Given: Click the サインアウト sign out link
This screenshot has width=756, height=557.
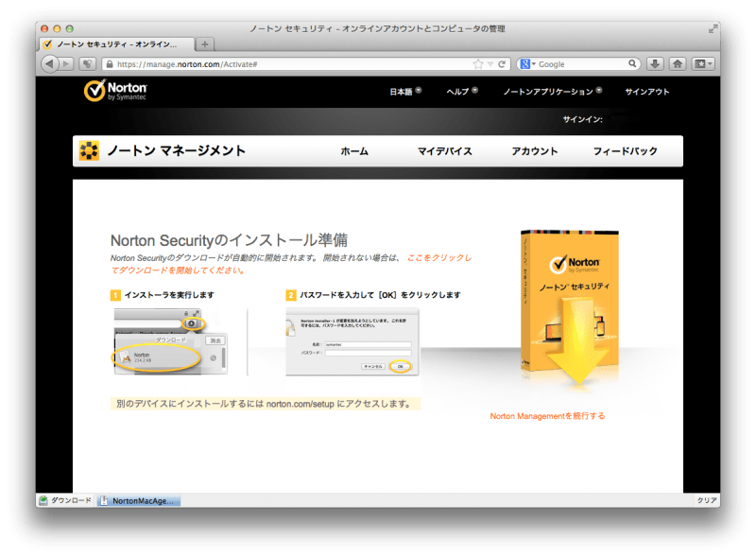Looking at the screenshot, I should (x=647, y=92).
